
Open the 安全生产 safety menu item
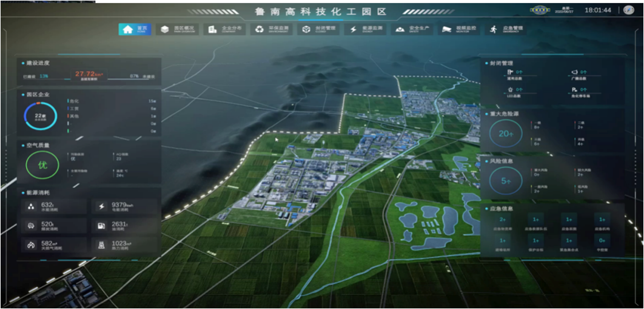point(400,29)
